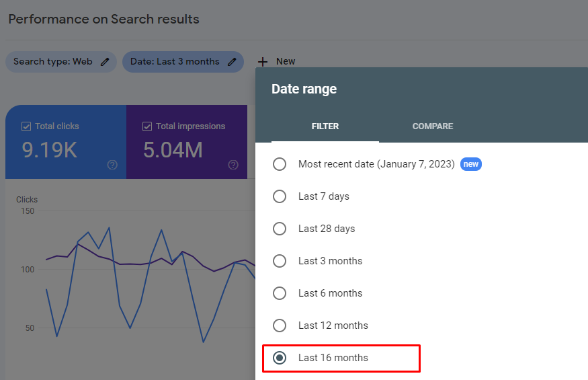Pick the Last 3 months radio option
588x380 pixels.
pyautogui.click(x=280, y=261)
